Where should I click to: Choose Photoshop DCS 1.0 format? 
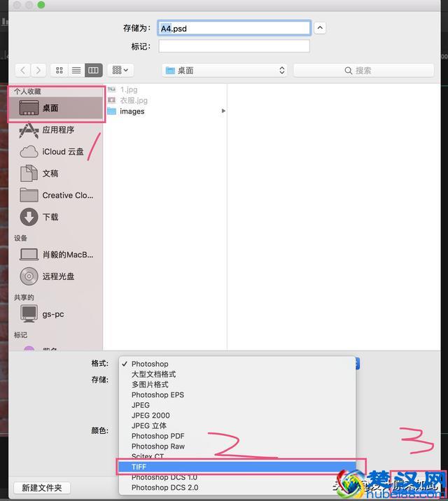point(237,477)
